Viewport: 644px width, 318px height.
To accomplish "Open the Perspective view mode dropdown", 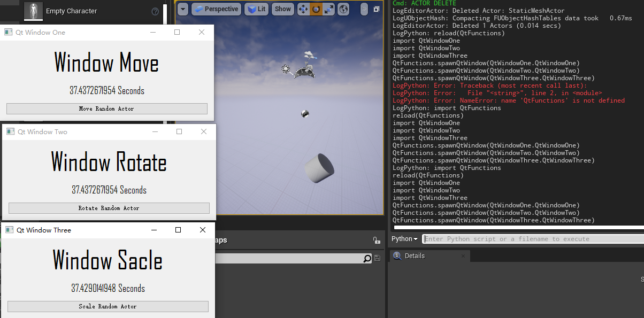I will 216,9.
